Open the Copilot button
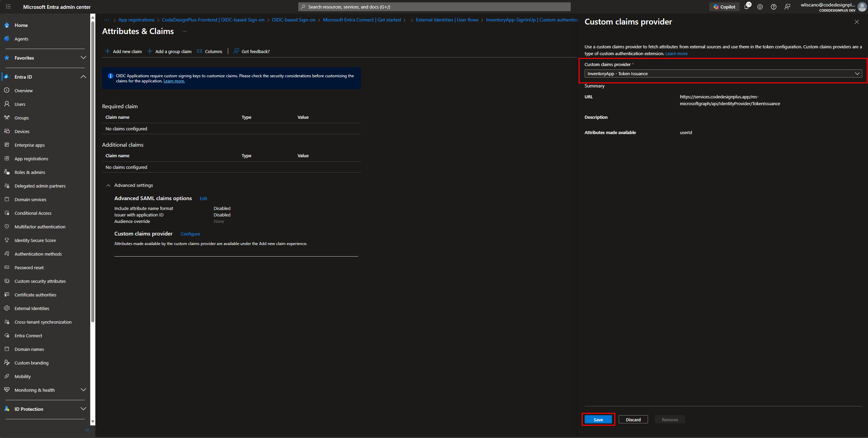The image size is (868, 438). pyautogui.click(x=724, y=7)
